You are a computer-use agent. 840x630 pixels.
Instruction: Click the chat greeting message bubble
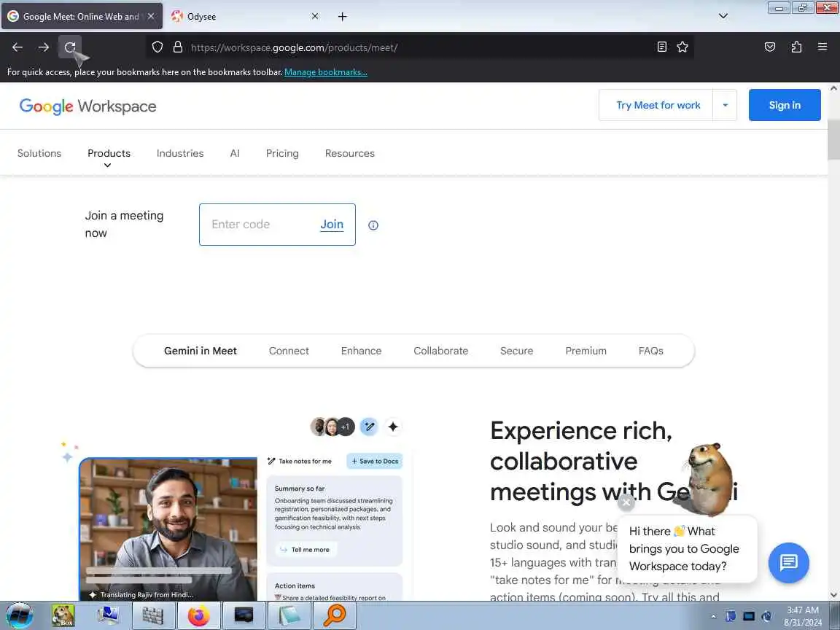coord(688,549)
